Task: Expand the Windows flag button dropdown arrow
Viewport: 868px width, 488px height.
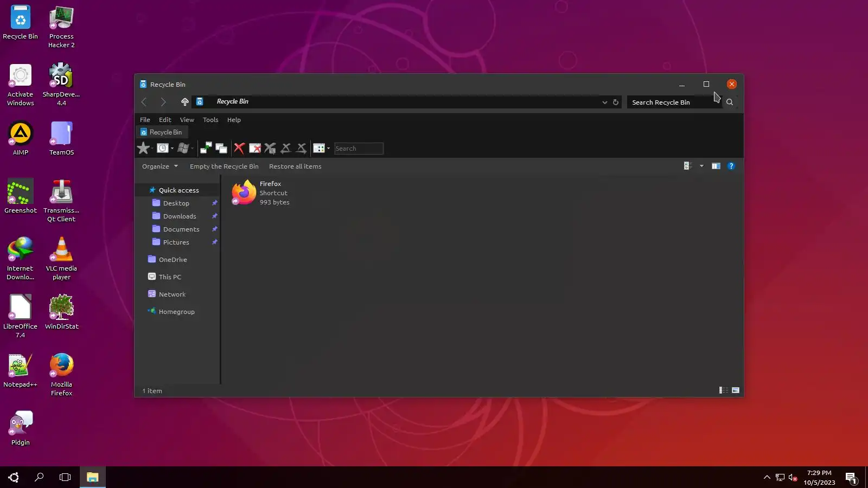Action: (x=192, y=149)
